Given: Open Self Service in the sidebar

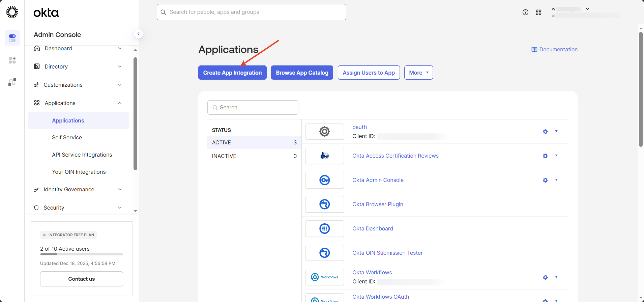Looking at the screenshot, I should pyautogui.click(x=67, y=137).
